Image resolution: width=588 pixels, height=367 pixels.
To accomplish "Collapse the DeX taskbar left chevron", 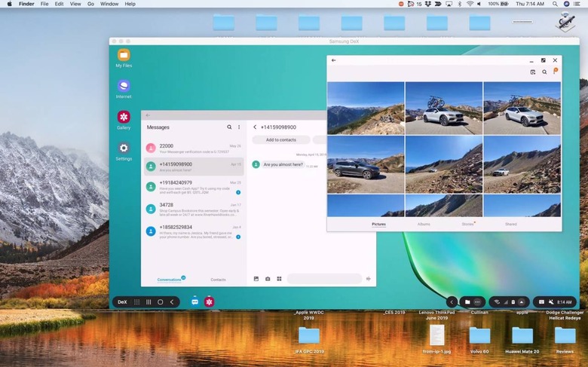I will click(452, 302).
